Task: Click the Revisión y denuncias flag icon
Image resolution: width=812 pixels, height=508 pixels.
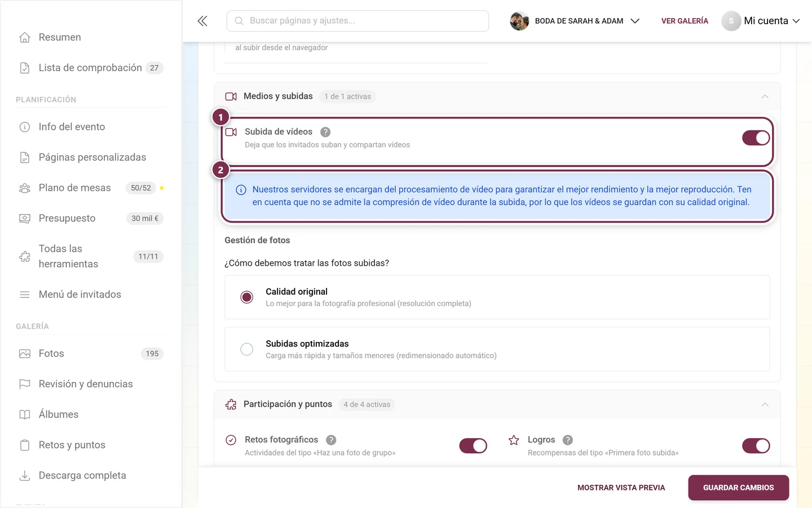Action: (x=25, y=384)
